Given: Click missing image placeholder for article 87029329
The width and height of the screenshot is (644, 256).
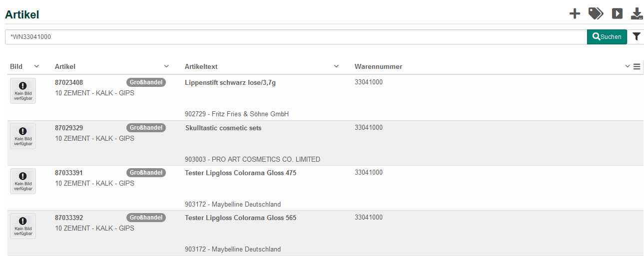Looking at the screenshot, I should [x=23, y=136].
